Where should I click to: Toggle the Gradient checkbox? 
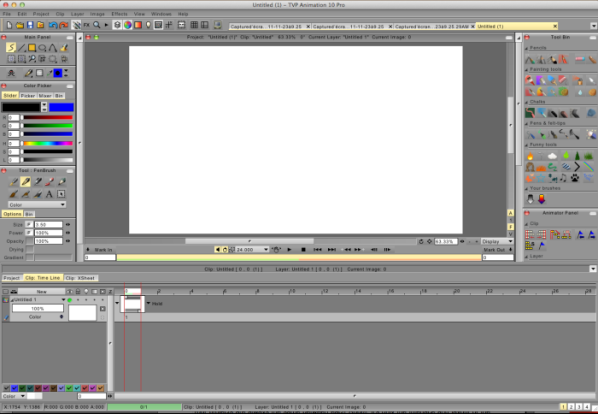[29, 258]
